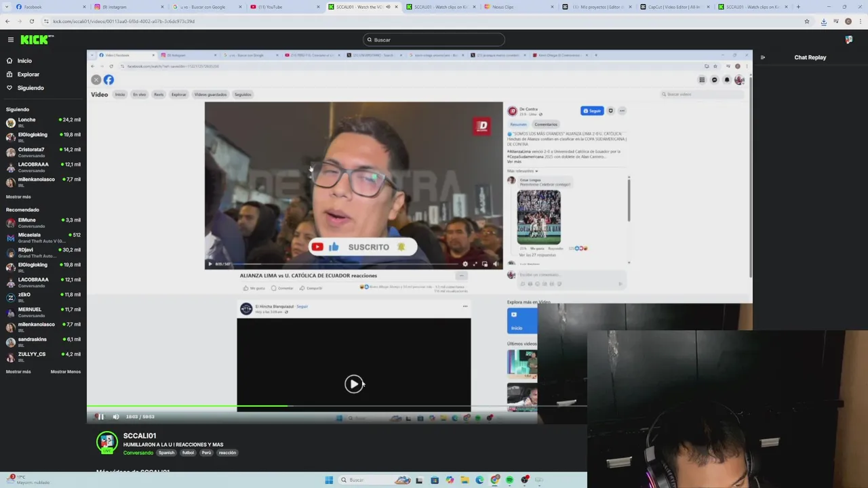Select the reacción tag
This screenshot has width=868, height=488.
pyautogui.click(x=227, y=453)
